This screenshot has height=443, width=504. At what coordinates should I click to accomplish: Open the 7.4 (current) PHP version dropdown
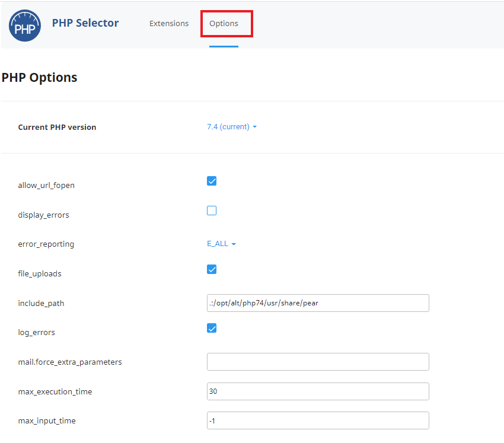coord(232,127)
